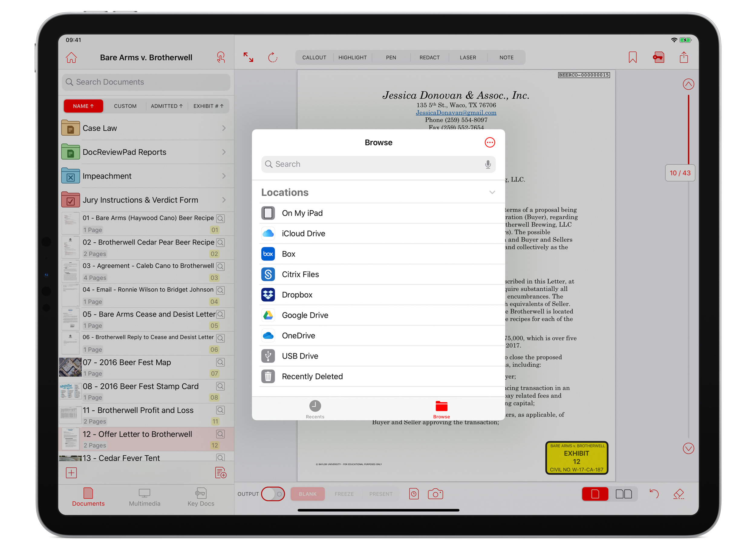Toggle the OUTPUT switch
Image resolution: width=756 pixels, height=554 pixels.
273,493
